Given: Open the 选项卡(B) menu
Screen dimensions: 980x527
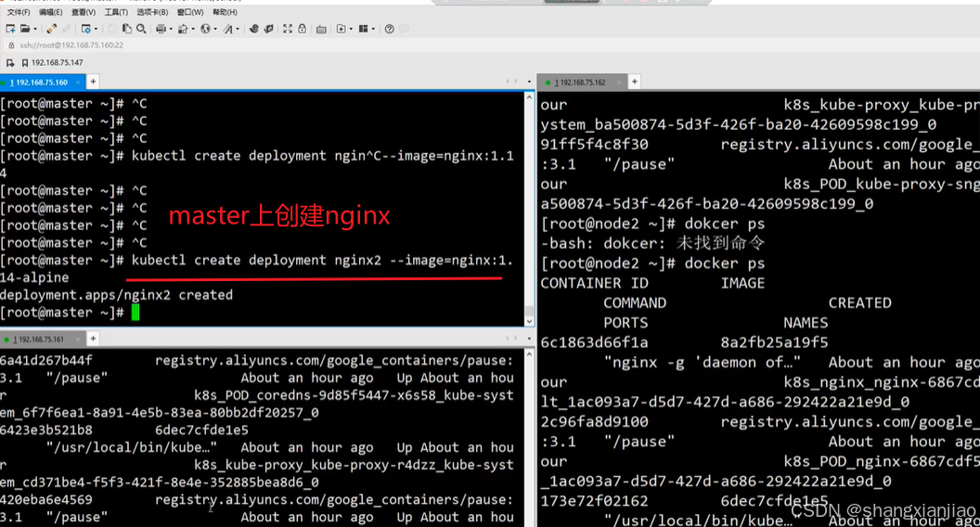Looking at the screenshot, I should pyautogui.click(x=152, y=12).
